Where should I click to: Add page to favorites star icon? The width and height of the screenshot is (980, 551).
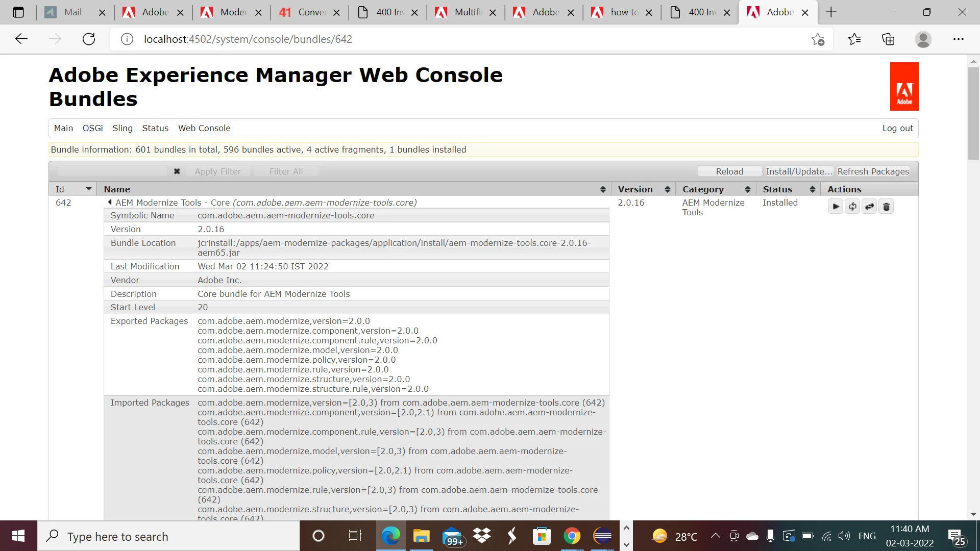coord(818,39)
